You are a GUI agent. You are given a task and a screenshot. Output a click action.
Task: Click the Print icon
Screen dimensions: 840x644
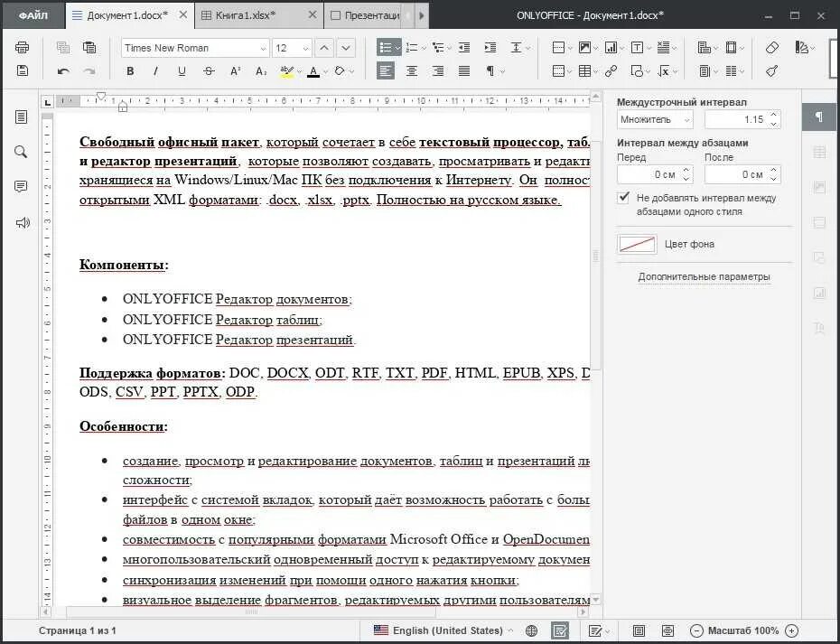pos(22,48)
